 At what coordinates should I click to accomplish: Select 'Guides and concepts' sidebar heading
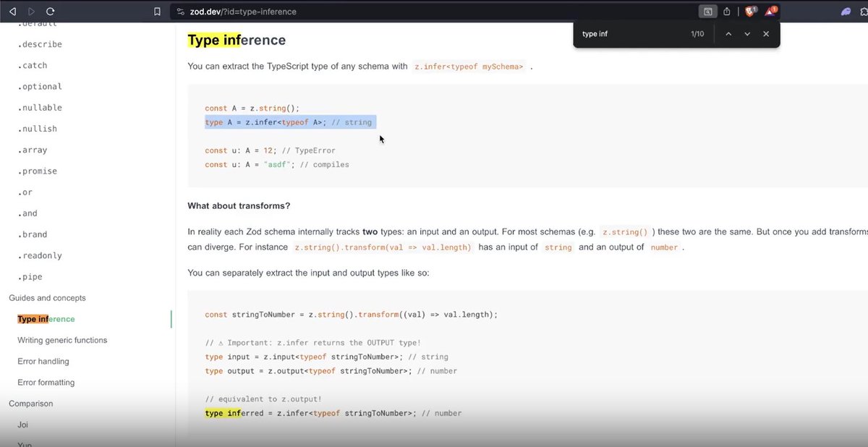47,298
